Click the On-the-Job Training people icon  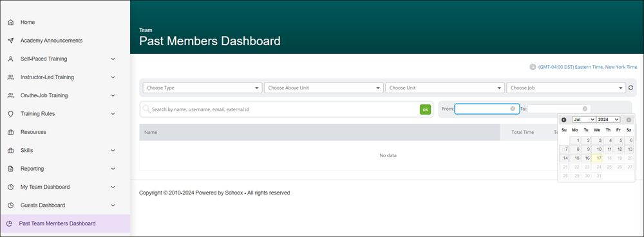(11, 95)
